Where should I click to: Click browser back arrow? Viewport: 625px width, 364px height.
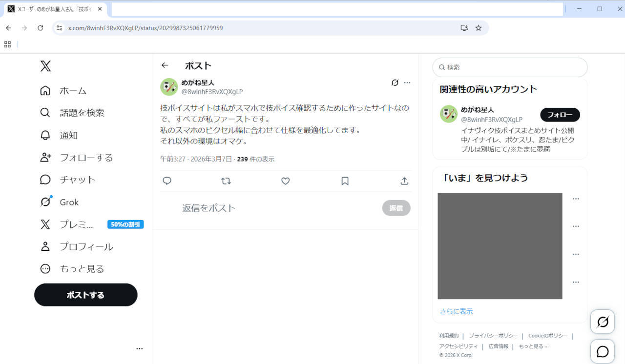(x=8, y=28)
